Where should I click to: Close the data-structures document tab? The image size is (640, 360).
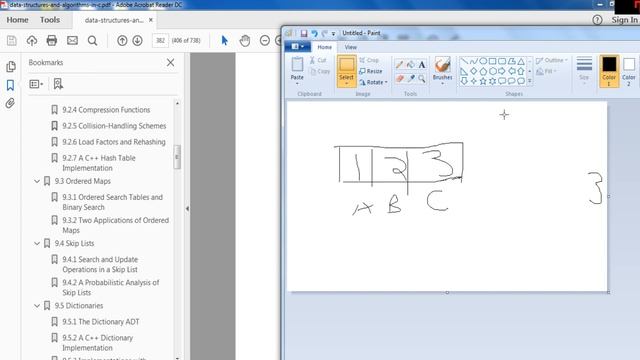[x=151, y=20]
